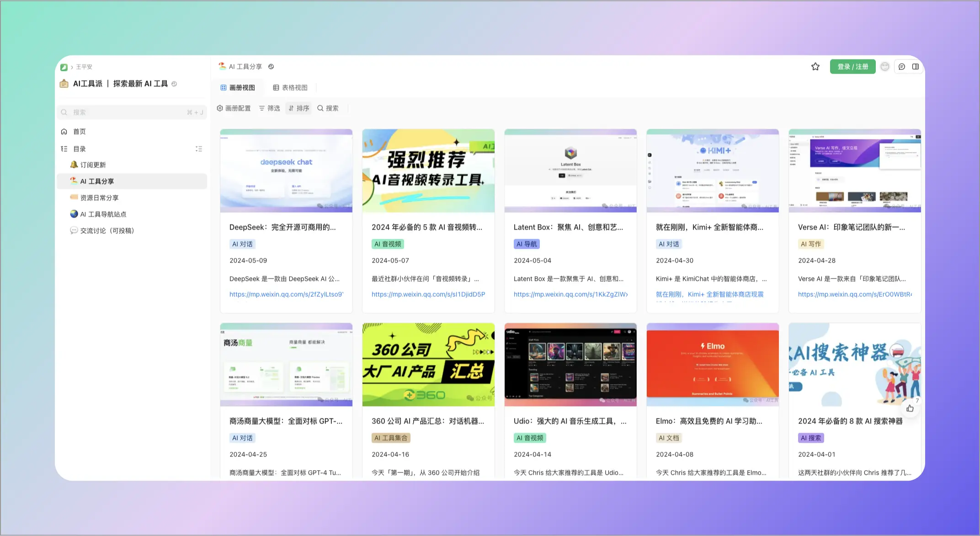The height and width of the screenshot is (536, 980).
Task: Open the comments panel icon
Action: tap(901, 67)
